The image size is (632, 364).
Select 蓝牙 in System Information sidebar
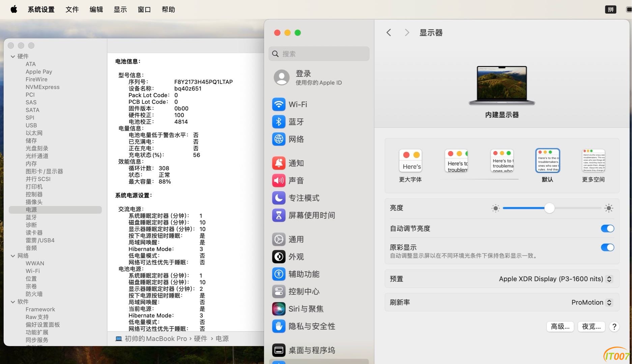point(31,217)
